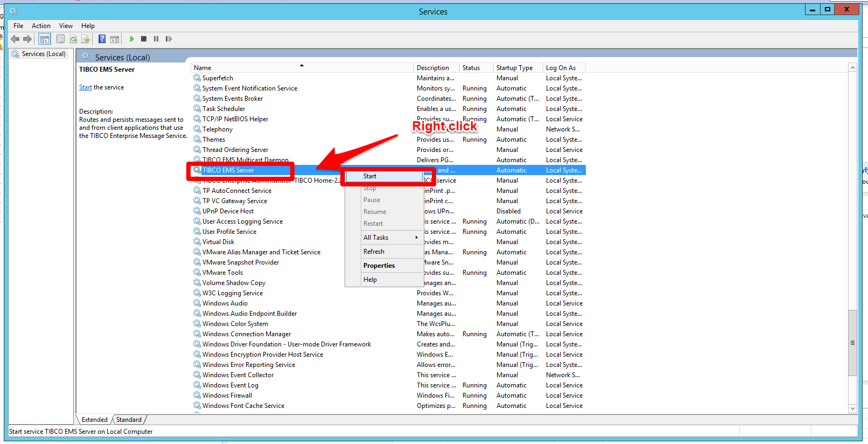Sort by the Log On As column header
868x444 pixels.
564,68
